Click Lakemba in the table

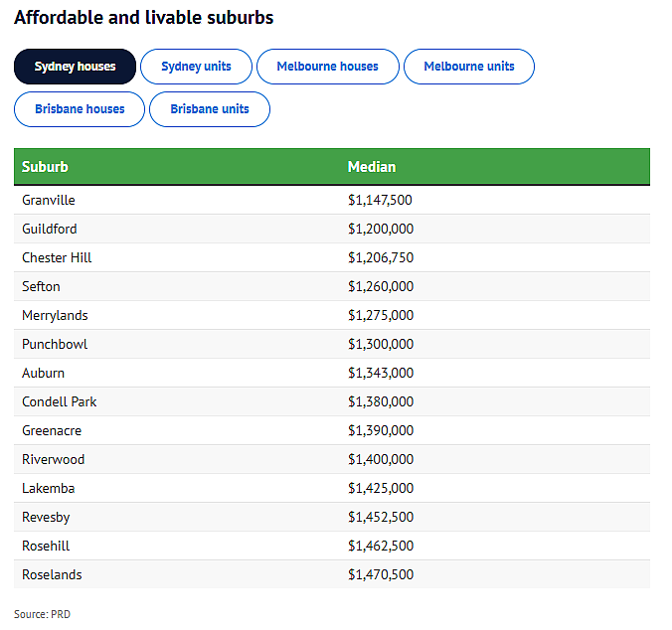pyautogui.click(x=49, y=488)
